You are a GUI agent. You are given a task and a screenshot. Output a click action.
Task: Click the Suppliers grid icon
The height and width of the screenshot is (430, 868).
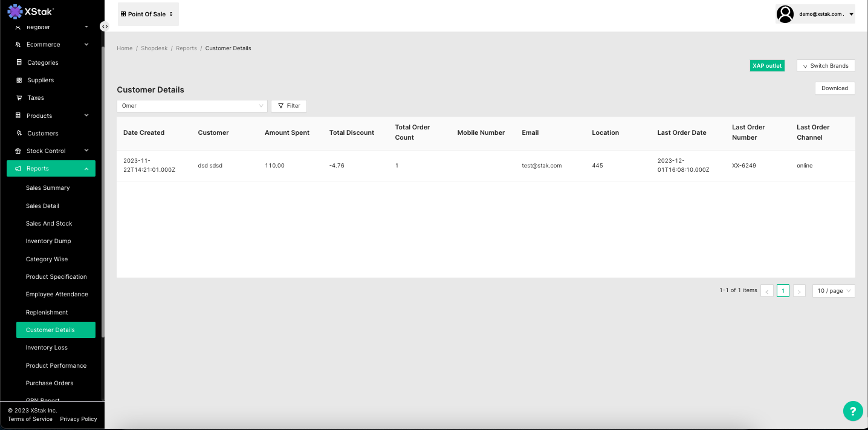point(19,80)
